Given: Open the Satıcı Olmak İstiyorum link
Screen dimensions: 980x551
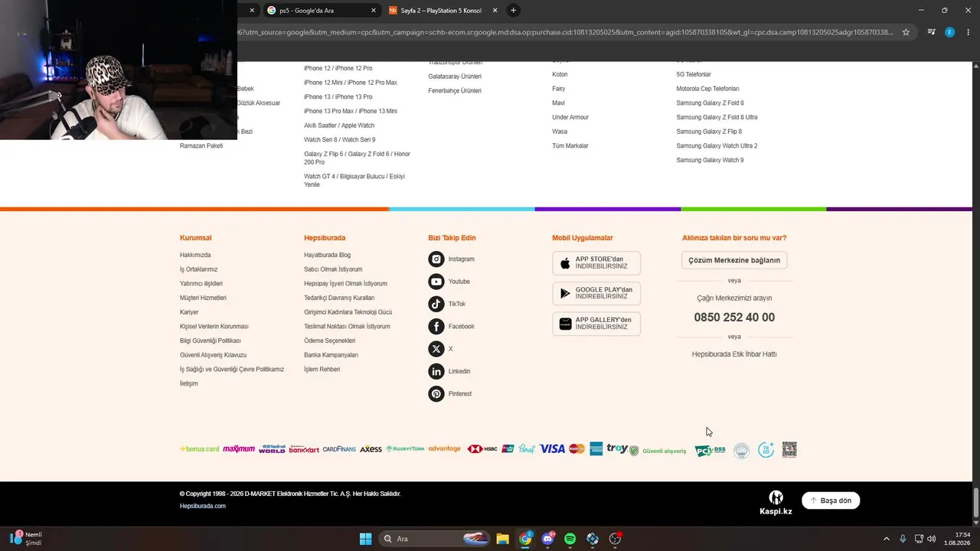Looking at the screenshot, I should (x=333, y=269).
